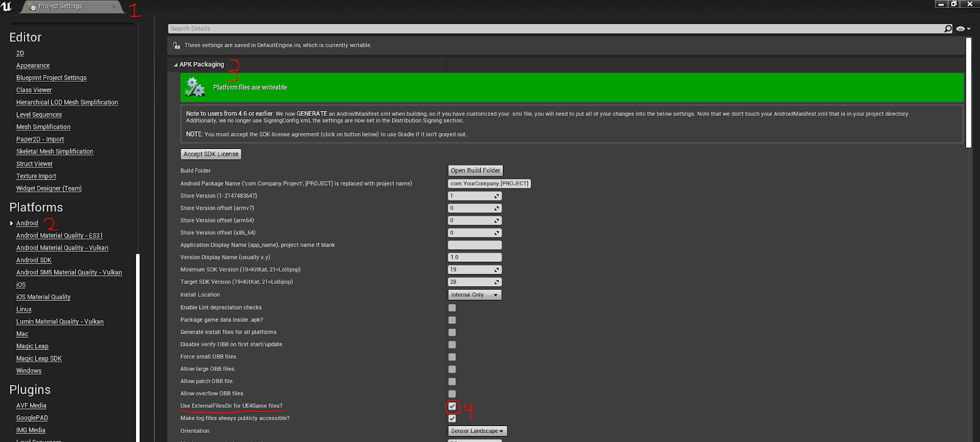Viewport: 980px width, 442px height.
Task: Open the 2D editor settings
Action: (x=20, y=53)
